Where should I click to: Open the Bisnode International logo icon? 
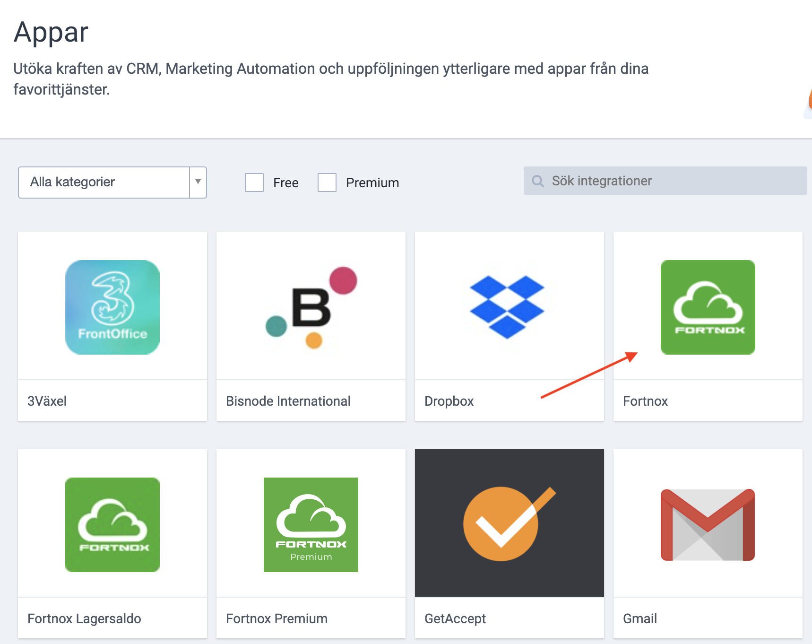pyautogui.click(x=311, y=307)
